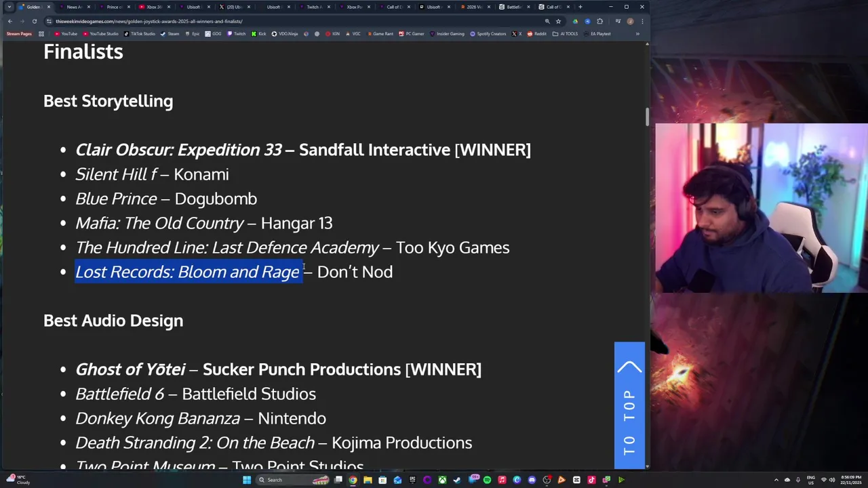Open PC Gamer bookmark
The image size is (868, 488).
[x=412, y=33]
